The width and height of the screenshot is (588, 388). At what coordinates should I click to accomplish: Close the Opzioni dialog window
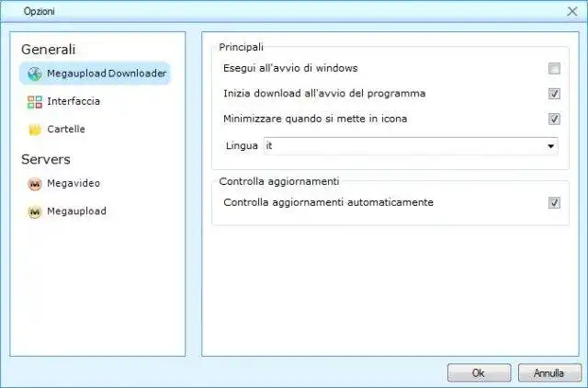pos(572,11)
